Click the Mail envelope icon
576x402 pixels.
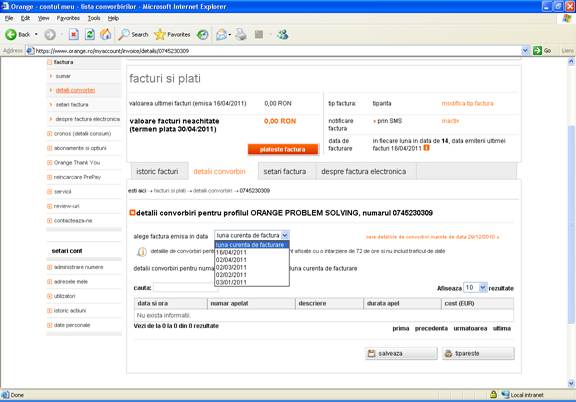(221, 35)
